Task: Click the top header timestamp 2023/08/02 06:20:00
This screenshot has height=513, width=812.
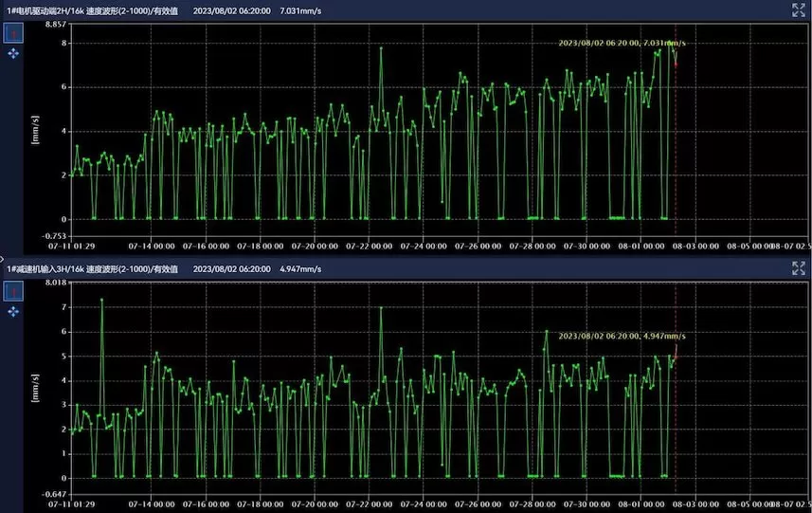Action: [x=231, y=10]
